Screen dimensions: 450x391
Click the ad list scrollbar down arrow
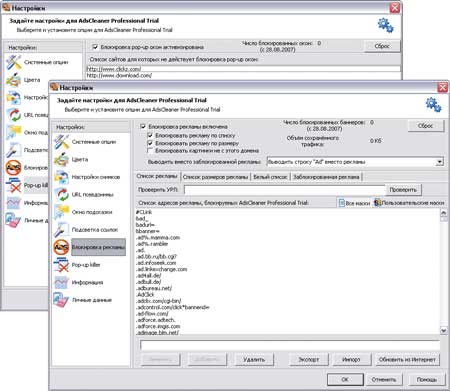[x=444, y=331]
